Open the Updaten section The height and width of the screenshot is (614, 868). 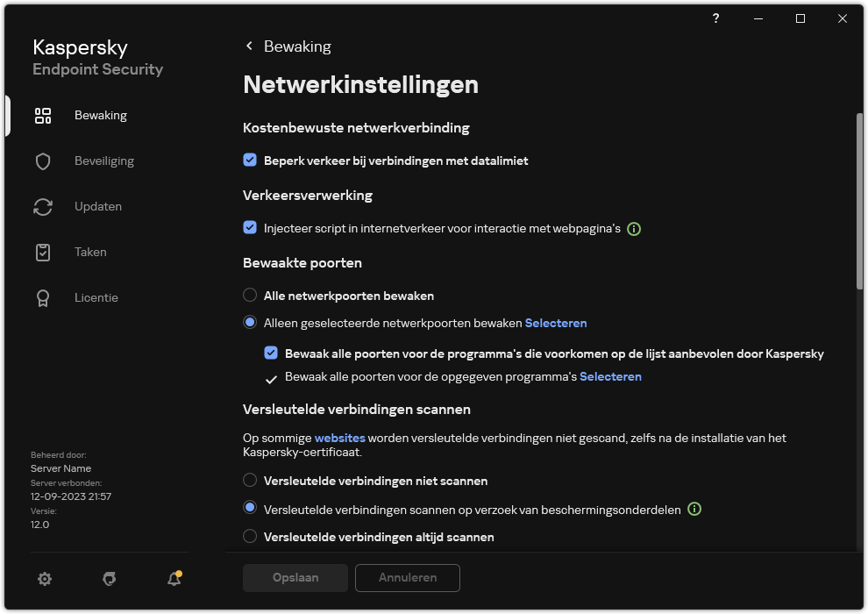(x=98, y=206)
